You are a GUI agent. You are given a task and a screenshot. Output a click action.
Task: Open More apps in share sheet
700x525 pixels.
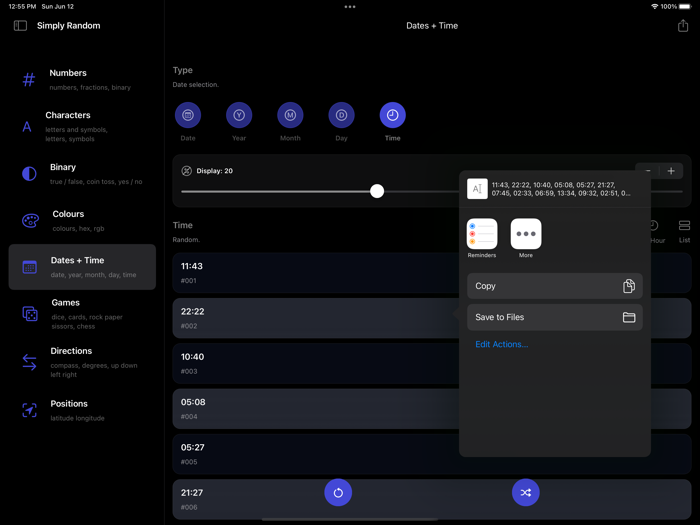(x=526, y=238)
